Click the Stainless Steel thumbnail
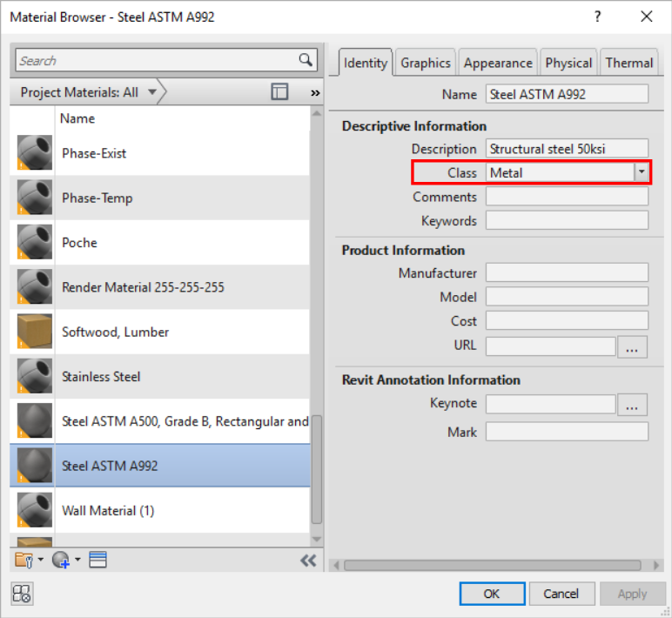 pyautogui.click(x=34, y=376)
